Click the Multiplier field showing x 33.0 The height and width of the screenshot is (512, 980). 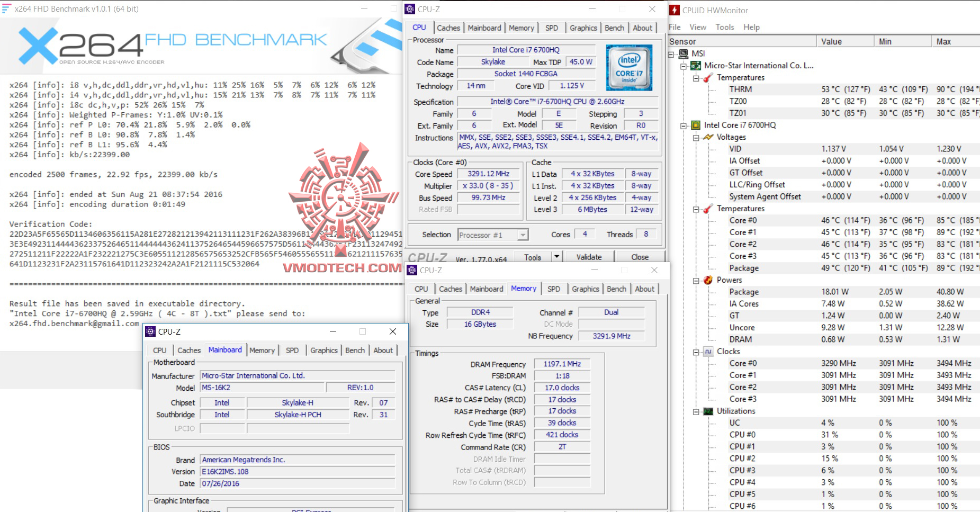[488, 186]
